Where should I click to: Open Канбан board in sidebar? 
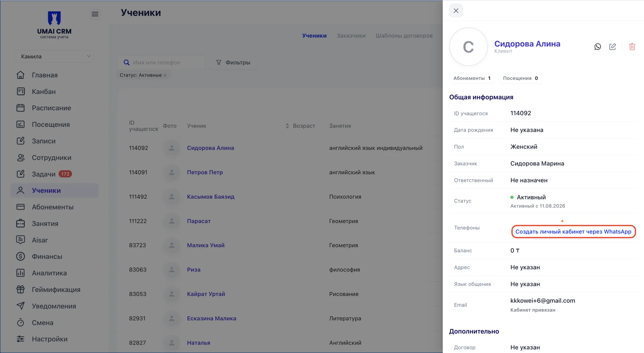(44, 92)
